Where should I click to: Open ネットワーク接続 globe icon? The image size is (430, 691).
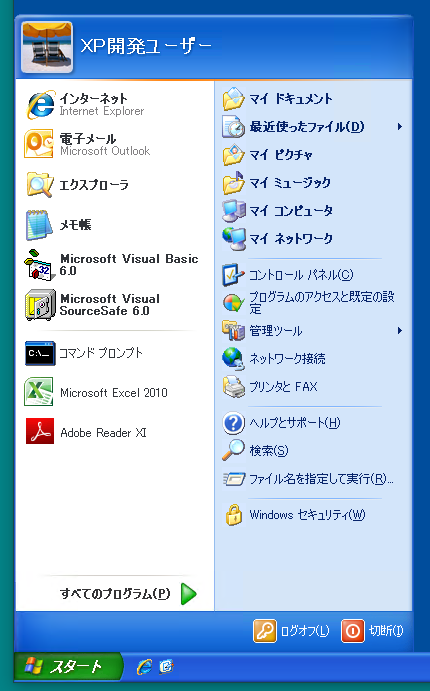tap(234, 359)
